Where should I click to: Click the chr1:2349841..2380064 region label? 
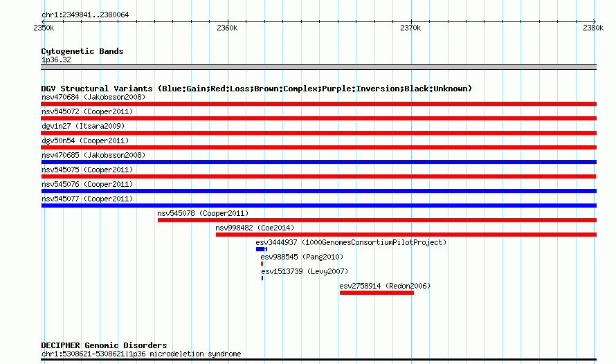coord(85,15)
